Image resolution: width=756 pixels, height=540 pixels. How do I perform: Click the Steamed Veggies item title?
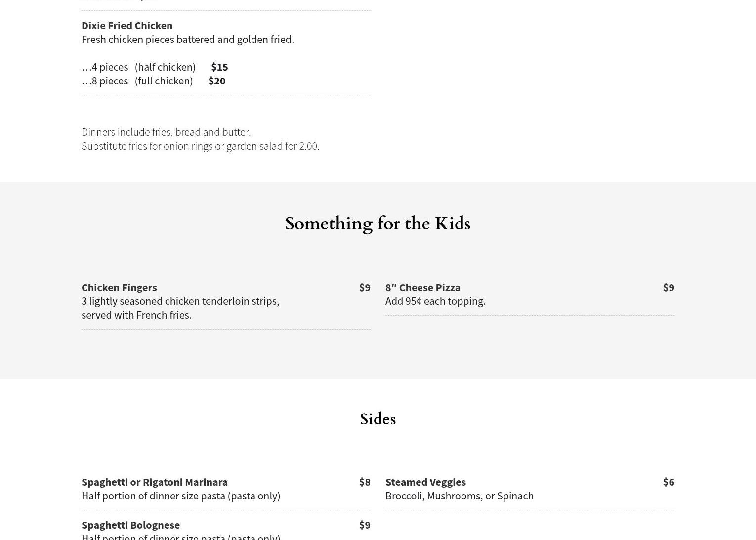pyautogui.click(x=425, y=482)
